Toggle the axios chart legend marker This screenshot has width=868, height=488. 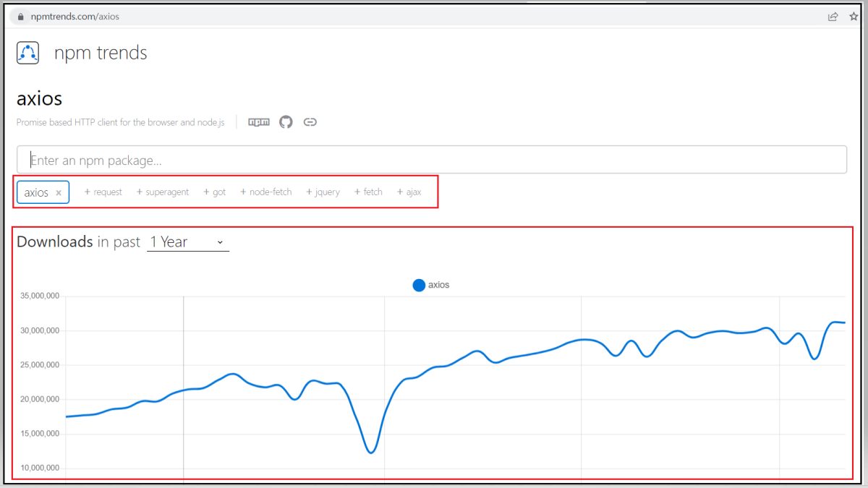point(419,285)
